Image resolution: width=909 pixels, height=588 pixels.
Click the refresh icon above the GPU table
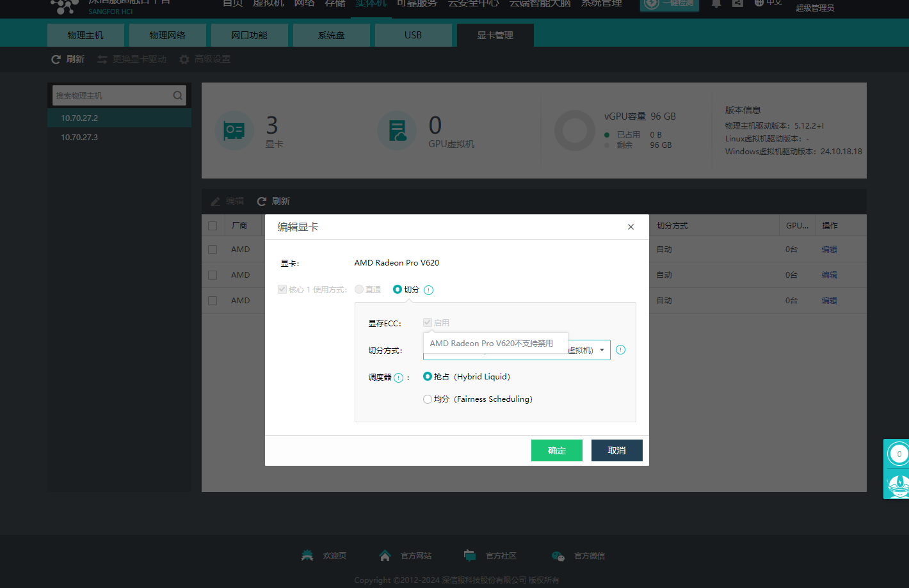click(x=262, y=201)
